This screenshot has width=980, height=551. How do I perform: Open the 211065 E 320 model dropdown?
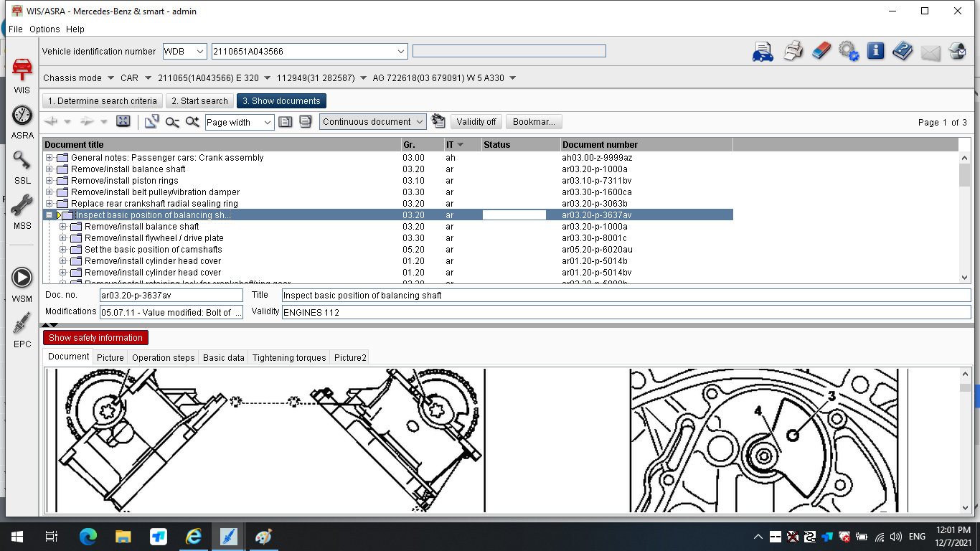(x=267, y=77)
